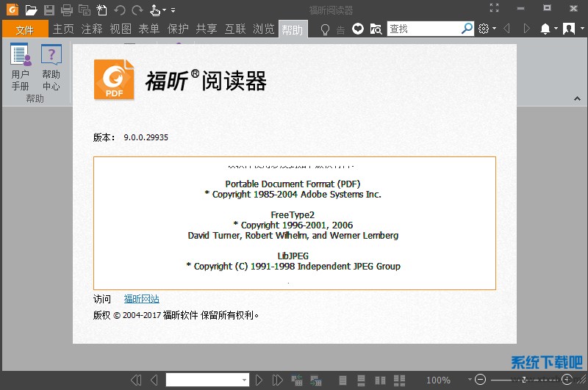Click the save-as multi-document icon
This screenshot has width=588, height=390.
coord(85,10)
